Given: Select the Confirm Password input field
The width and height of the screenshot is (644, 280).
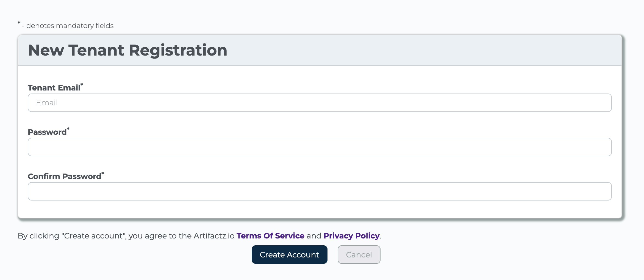Looking at the screenshot, I should 320,191.
